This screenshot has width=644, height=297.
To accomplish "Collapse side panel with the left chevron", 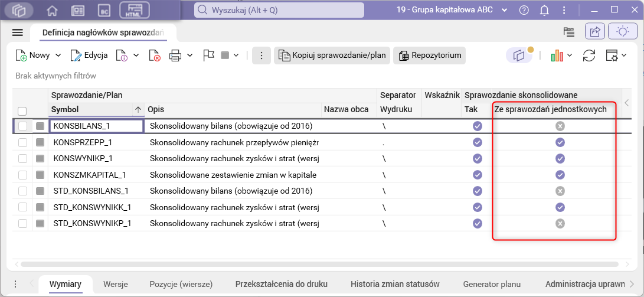I will tap(627, 102).
